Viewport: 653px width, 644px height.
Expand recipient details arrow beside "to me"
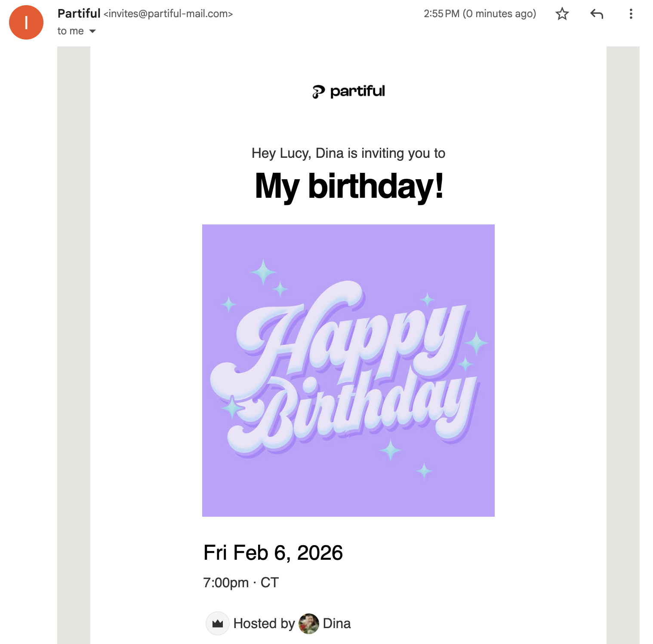coord(92,31)
